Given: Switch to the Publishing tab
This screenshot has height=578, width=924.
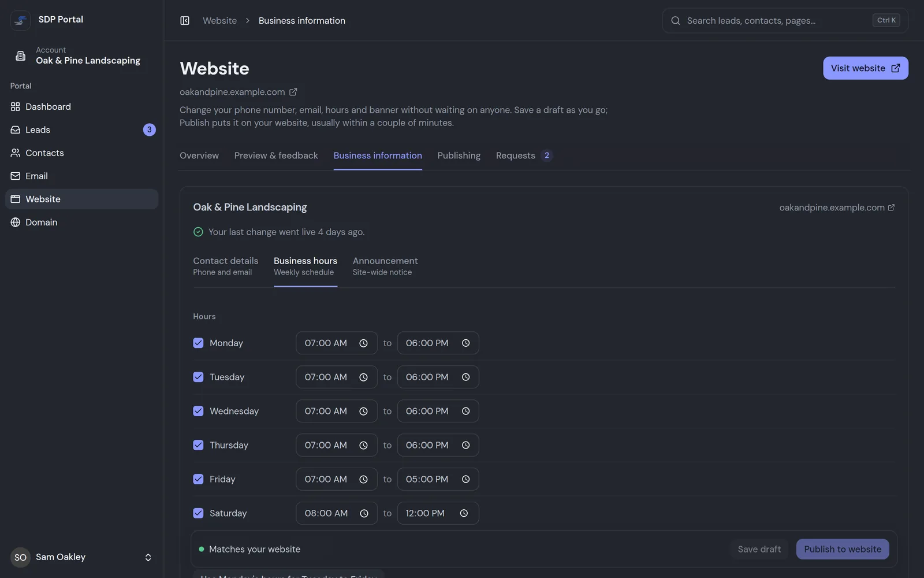Looking at the screenshot, I should pos(459,155).
